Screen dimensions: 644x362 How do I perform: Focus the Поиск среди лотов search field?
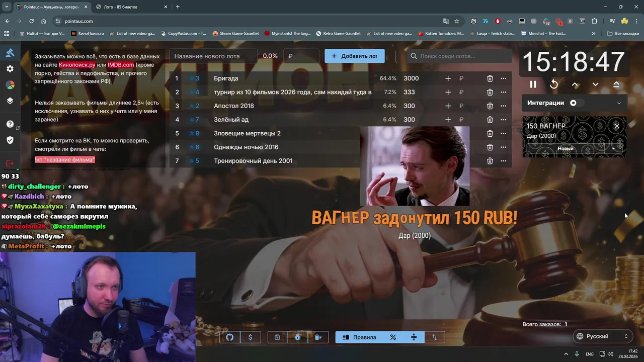point(458,56)
